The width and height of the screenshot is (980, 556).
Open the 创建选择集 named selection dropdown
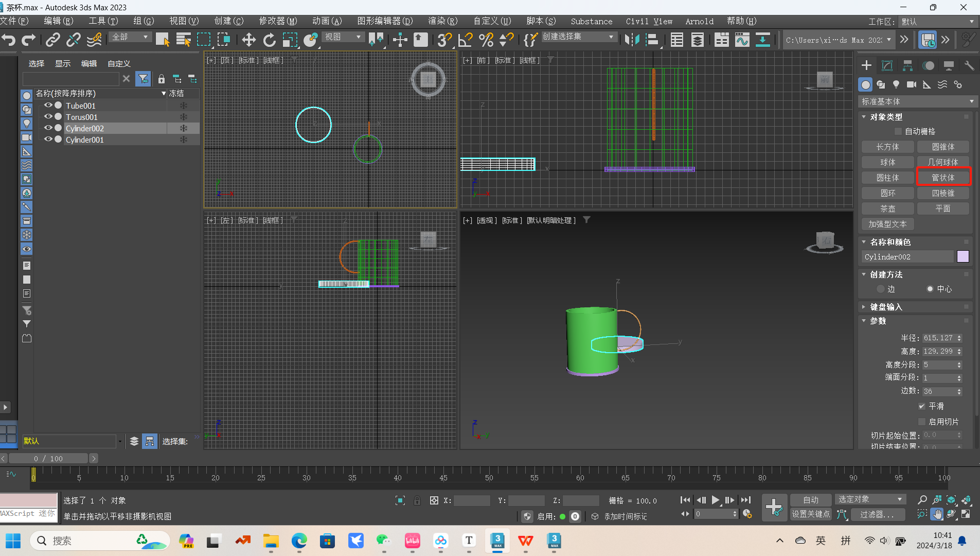tap(578, 37)
